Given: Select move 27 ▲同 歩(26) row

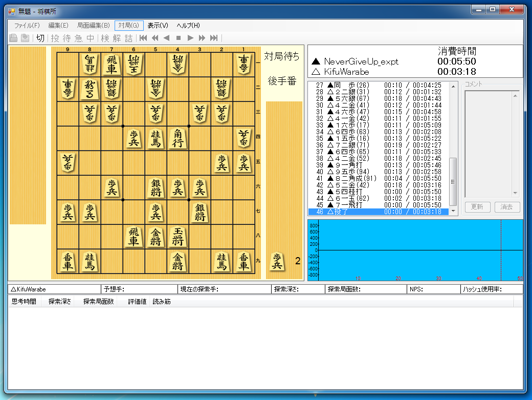Looking at the screenshot, I should click(379, 85).
